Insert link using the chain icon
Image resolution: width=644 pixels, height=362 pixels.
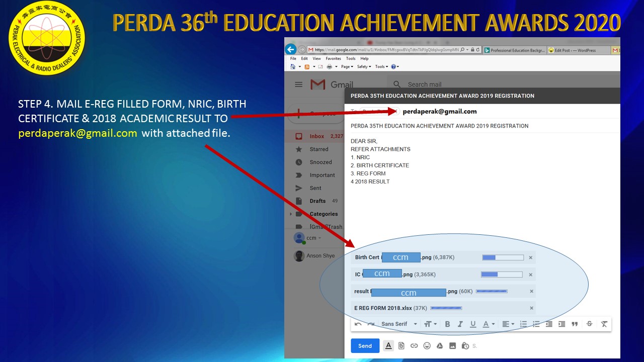coord(414,346)
